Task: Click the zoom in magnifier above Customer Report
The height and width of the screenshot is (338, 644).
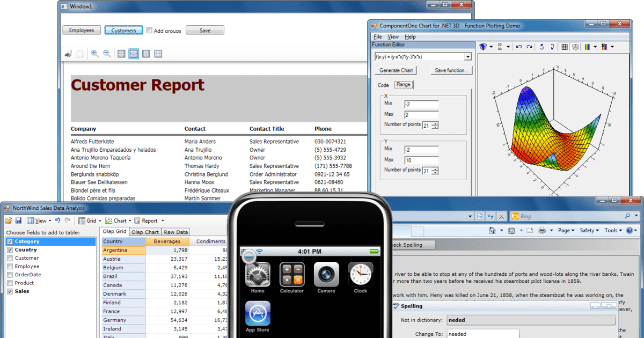Action: pos(94,53)
